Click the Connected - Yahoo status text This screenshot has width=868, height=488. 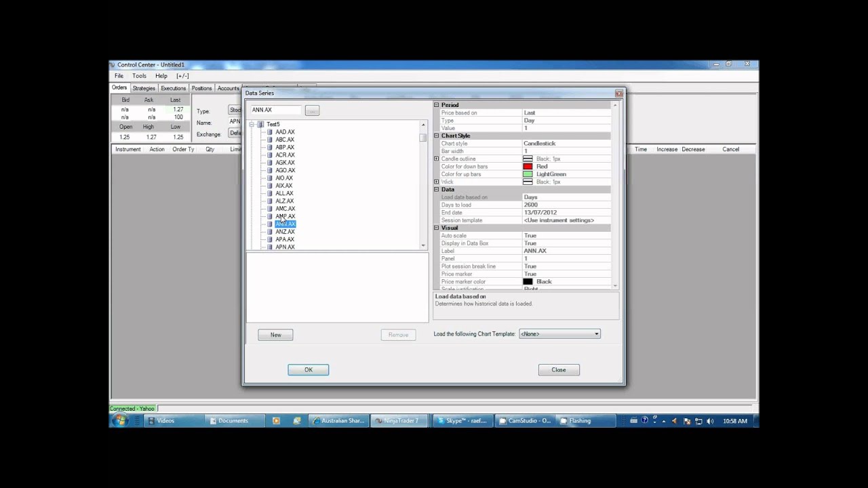(x=132, y=409)
